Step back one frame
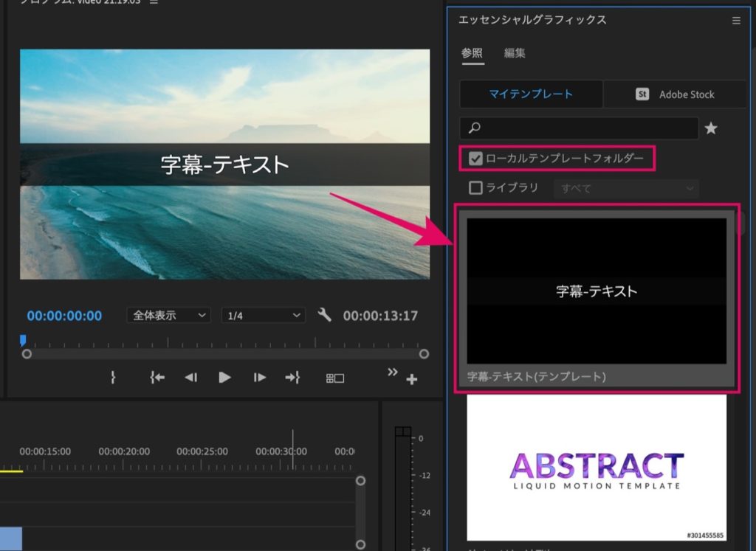The height and width of the screenshot is (551, 756). click(191, 378)
